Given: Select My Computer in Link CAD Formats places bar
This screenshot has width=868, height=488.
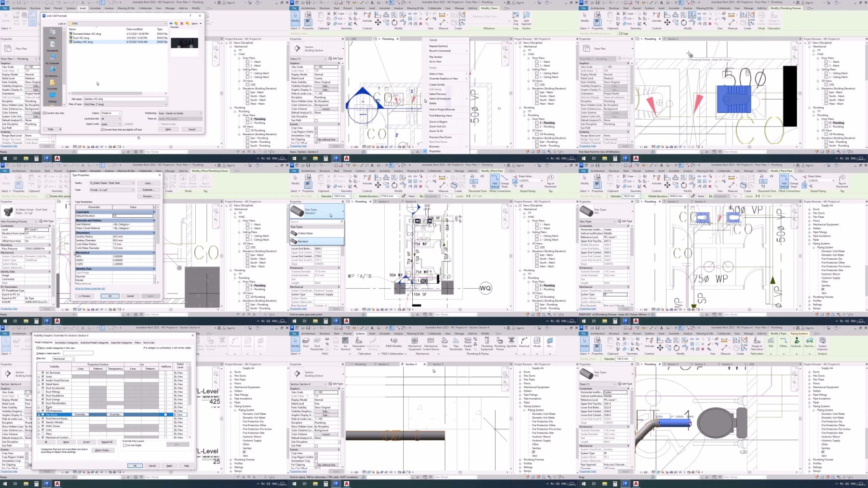Looking at the screenshot, I should [x=53, y=59].
